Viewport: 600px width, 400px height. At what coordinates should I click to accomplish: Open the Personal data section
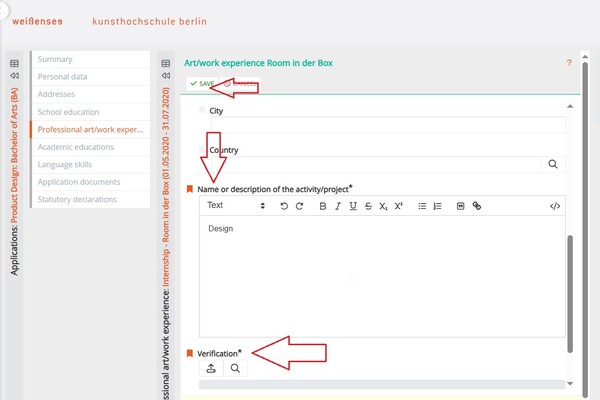(x=62, y=76)
